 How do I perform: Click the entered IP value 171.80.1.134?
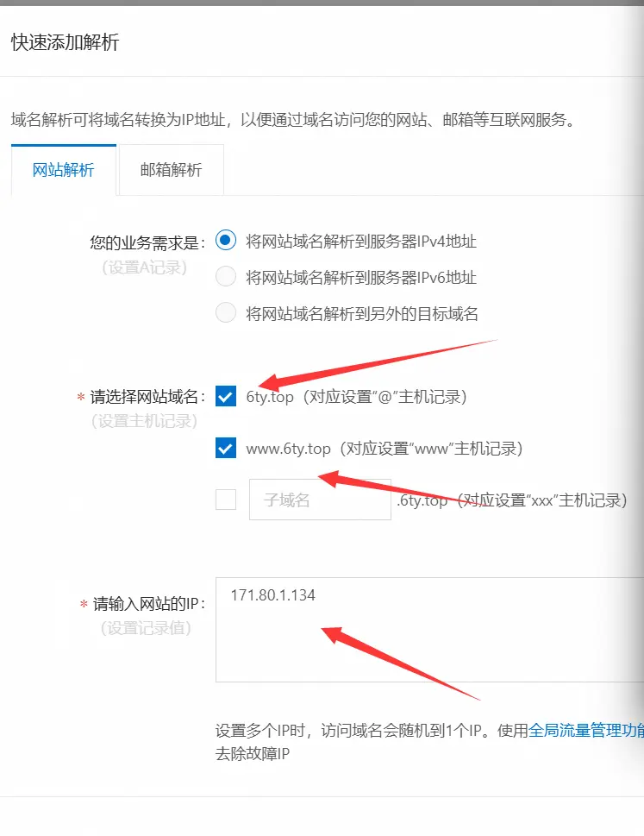[272, 595]
